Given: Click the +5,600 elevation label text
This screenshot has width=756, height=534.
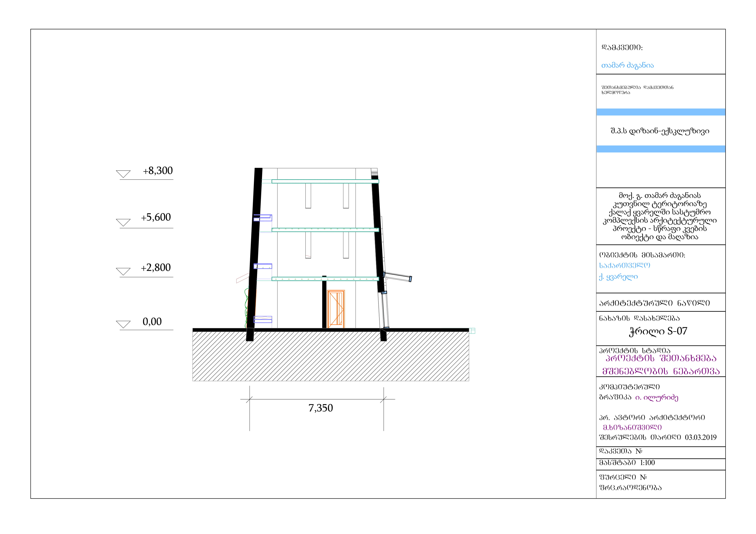Looking at the screenshot, I should 156,217.
